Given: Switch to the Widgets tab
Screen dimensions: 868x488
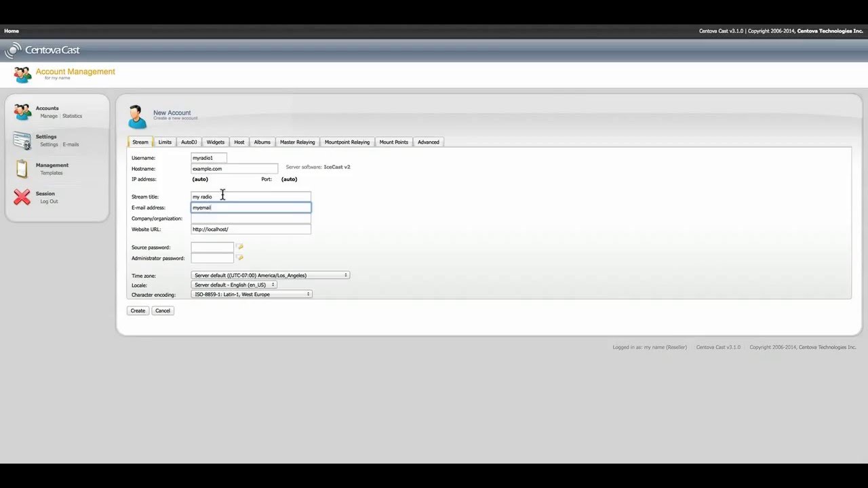Looking at the screenshot, I should (x=216, y=142).
